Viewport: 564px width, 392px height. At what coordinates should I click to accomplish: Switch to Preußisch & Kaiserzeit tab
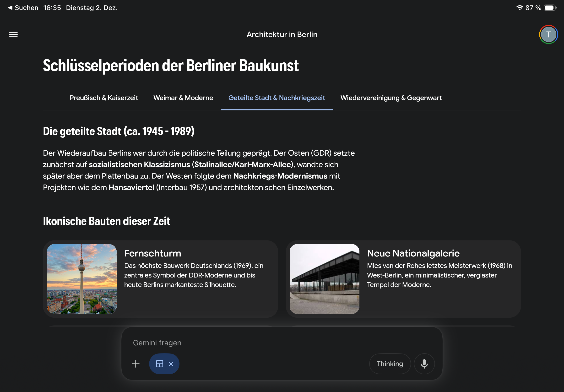[x=104, y=98]
